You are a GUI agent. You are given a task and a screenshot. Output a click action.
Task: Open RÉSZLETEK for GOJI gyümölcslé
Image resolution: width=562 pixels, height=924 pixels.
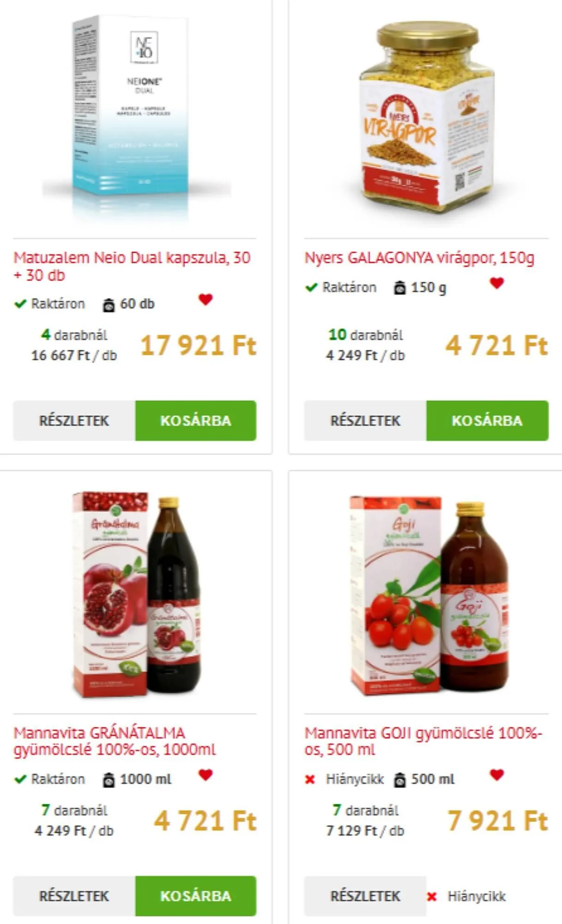365,896
